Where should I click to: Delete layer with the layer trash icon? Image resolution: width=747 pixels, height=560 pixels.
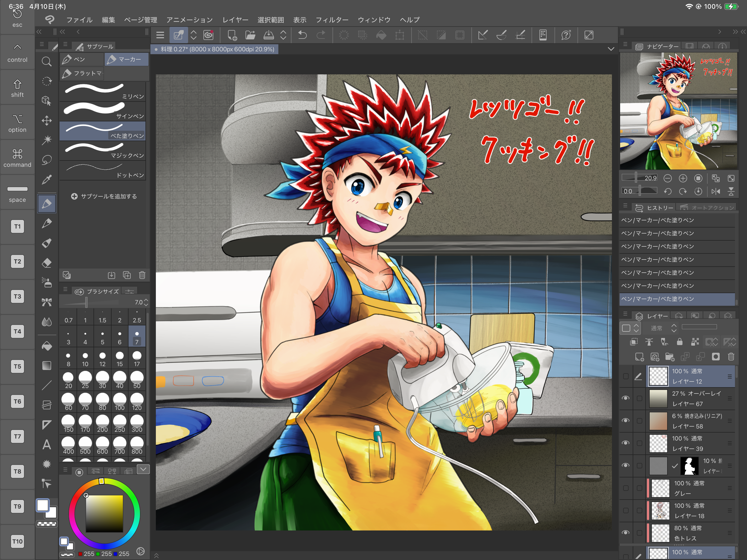pyautogui.click(x=731, y=357)
